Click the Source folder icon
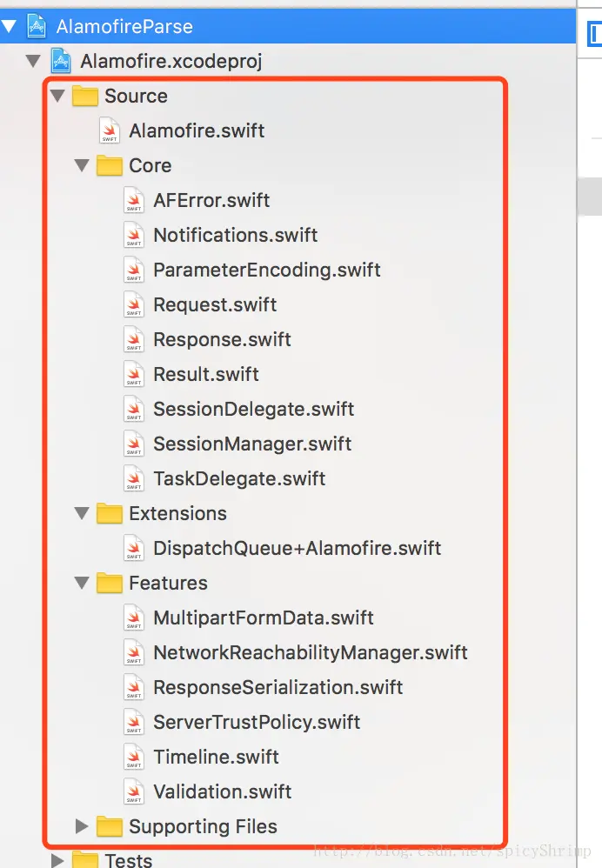Image resolution: width=602 pixels, height=868 pixels. point(85,96)
